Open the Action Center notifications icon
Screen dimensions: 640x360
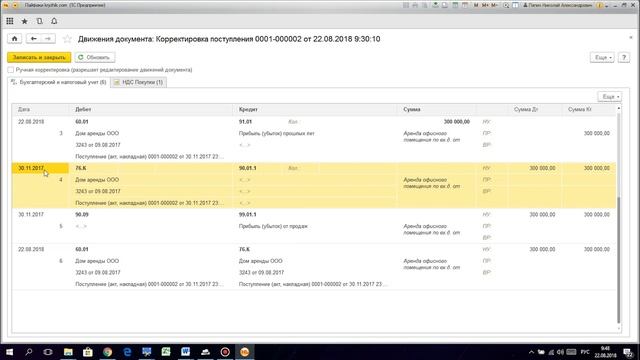(x=628, y=352)
